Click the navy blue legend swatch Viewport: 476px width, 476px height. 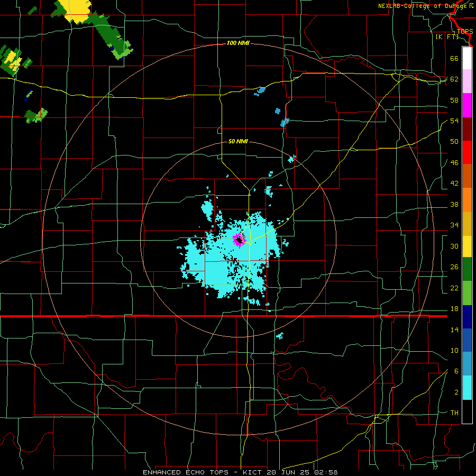pyautogui.click(x=467, y=317)
